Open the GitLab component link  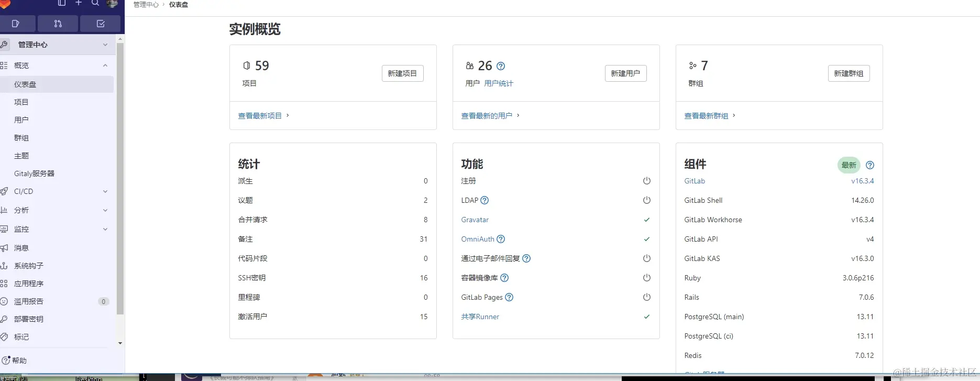point(695,181)
